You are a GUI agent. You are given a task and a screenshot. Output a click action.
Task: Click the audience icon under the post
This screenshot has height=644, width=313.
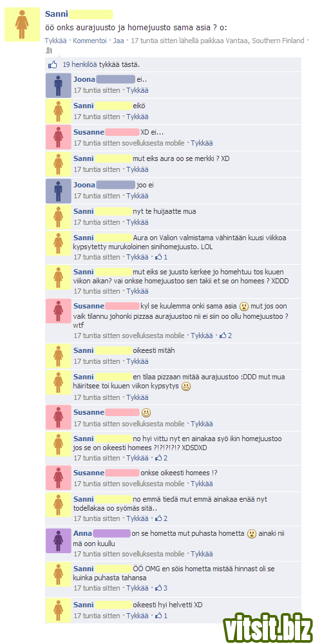pyautogui.click(x=49, y=50)
